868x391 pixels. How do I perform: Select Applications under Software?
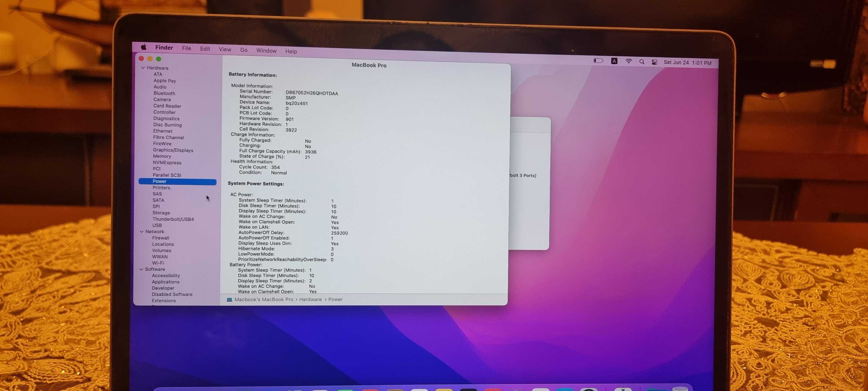pyautogui.click(x=165, y=282)
